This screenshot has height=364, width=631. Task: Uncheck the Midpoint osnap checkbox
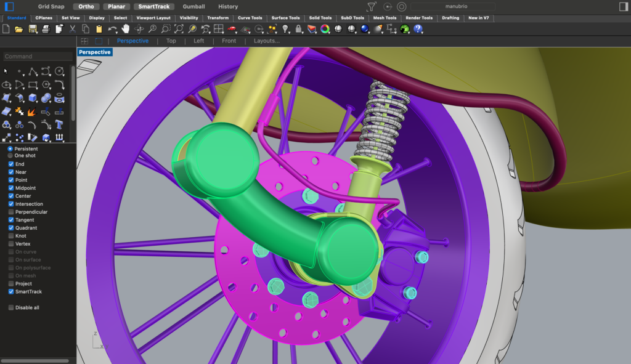pos(11,188)
